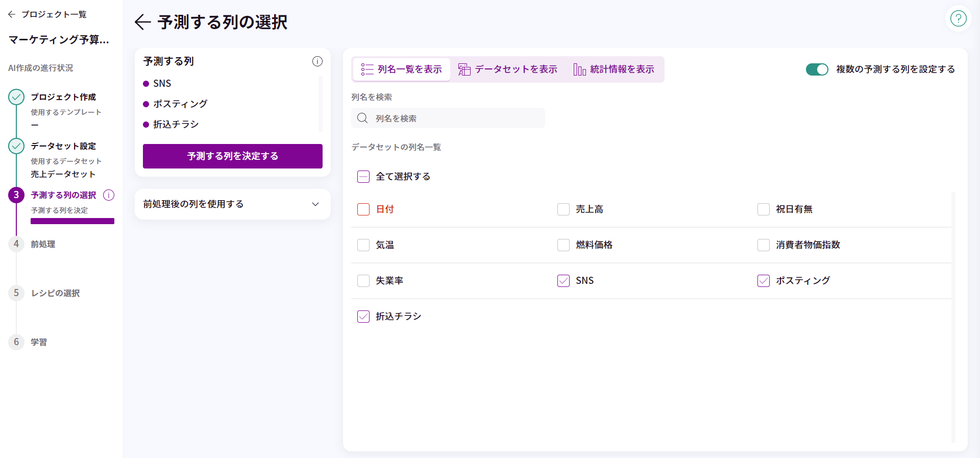The width and height of the screenshot is (980, 458).
Task: Go back to プロジェクト一覧
Action: click(47, 14)
